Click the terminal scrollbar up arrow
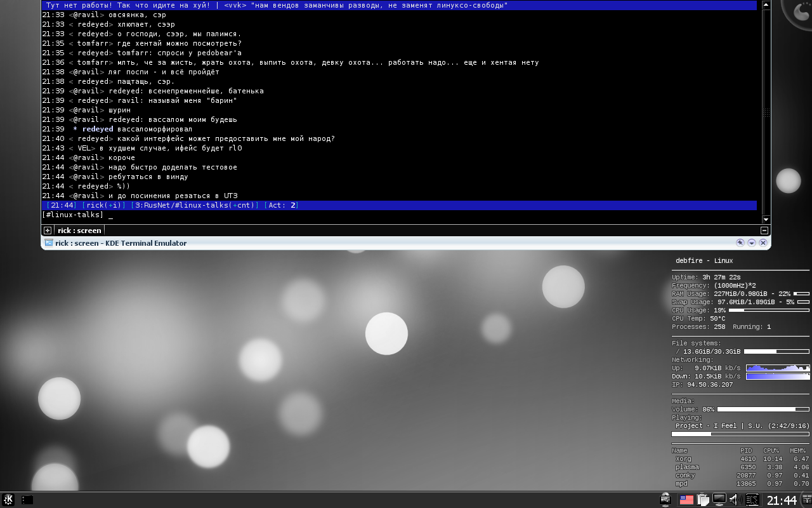Image resolution: width=812 pixels, height=508 pixels. click(766, 4)
